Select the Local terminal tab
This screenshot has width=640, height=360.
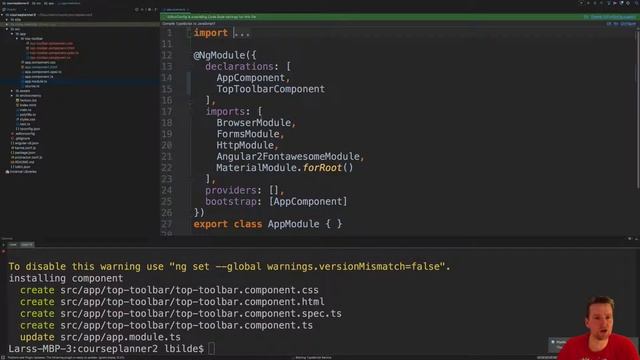click(x=13, y=244)
